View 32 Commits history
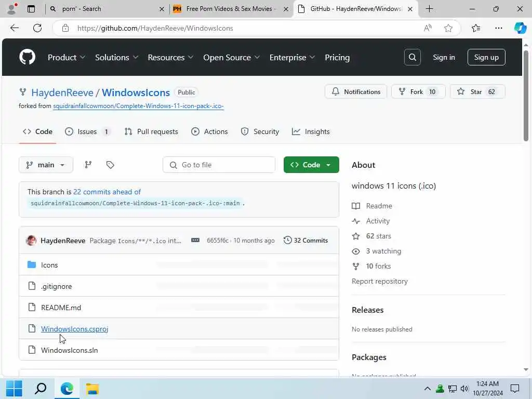This screenshot has height=399, width=532. coord(305,240)
